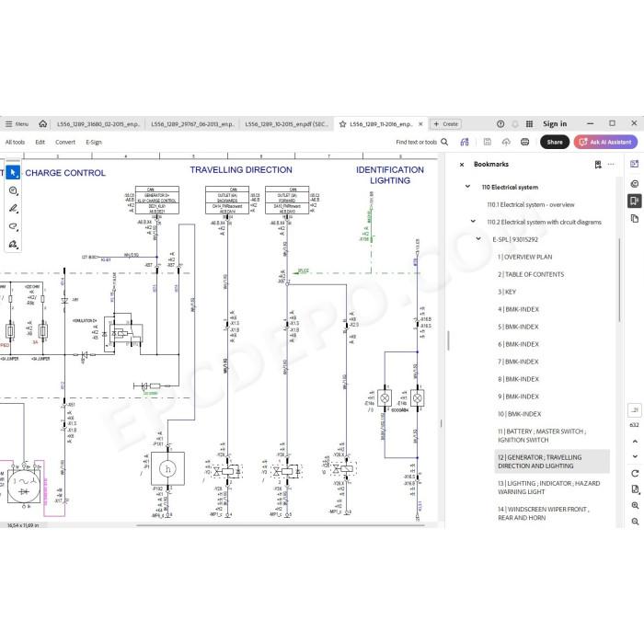Go to previous page arrow
The image size is (644, 644).
635,442
